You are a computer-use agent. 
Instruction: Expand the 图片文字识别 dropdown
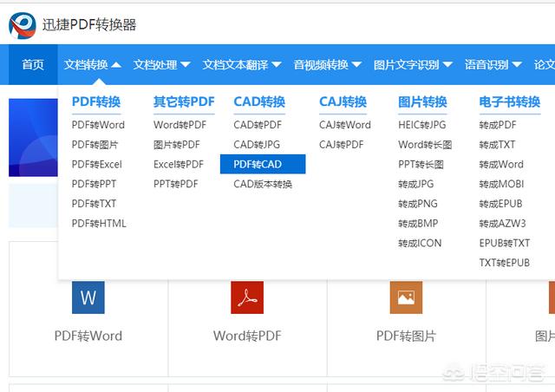tap(413, 64)
